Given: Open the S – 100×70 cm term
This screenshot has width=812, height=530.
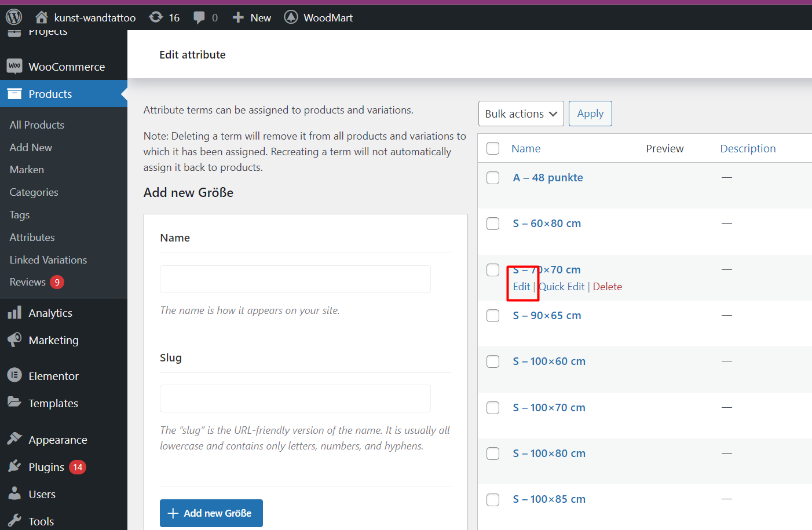Looking at the screenshot, I should 549,408.
